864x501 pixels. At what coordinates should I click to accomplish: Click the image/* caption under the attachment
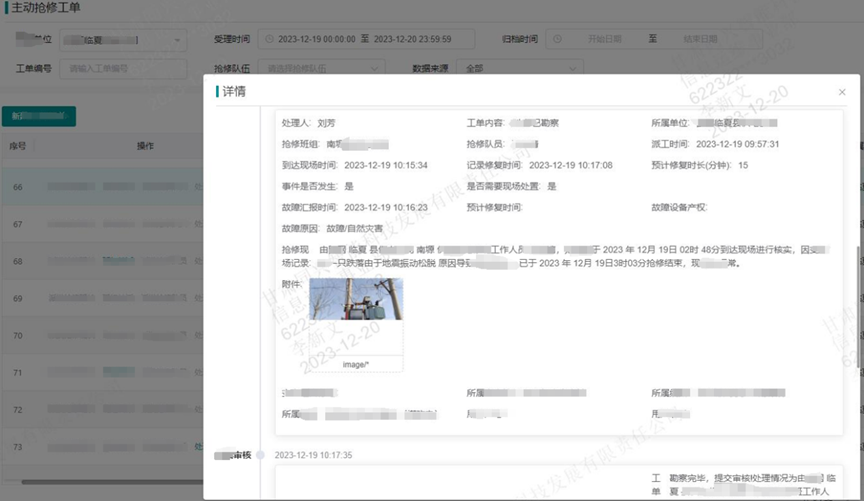pos(355,364)
